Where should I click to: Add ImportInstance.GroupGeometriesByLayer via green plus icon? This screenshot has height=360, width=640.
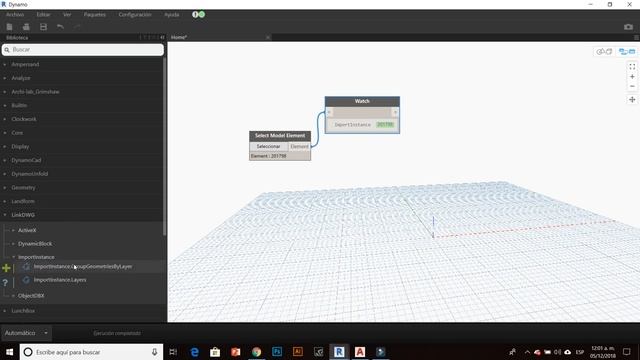point(6,268)
